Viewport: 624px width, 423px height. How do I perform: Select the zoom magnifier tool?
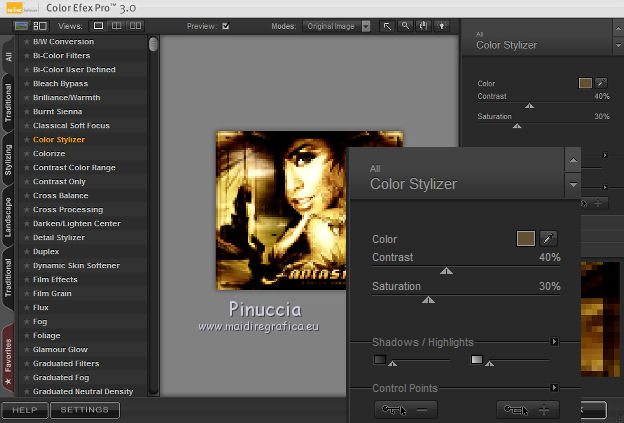[406, 26]
